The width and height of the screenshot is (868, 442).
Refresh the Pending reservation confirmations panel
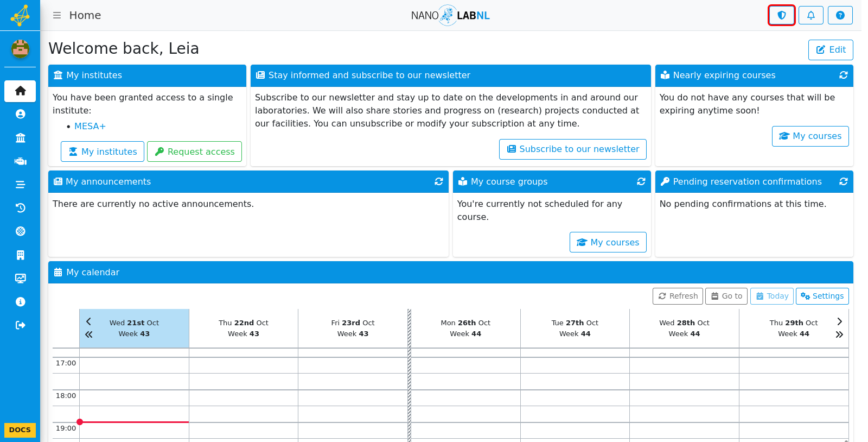[844, 181]
